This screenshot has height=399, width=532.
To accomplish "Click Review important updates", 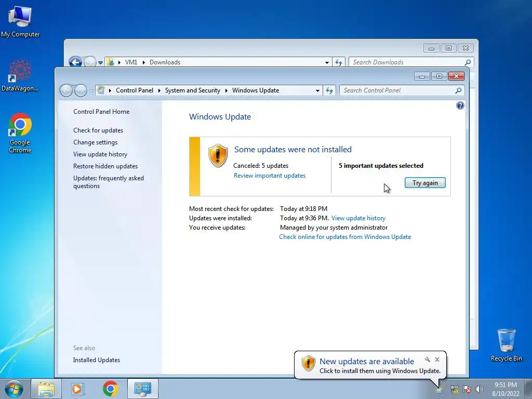I will click(x=270, y=176).
